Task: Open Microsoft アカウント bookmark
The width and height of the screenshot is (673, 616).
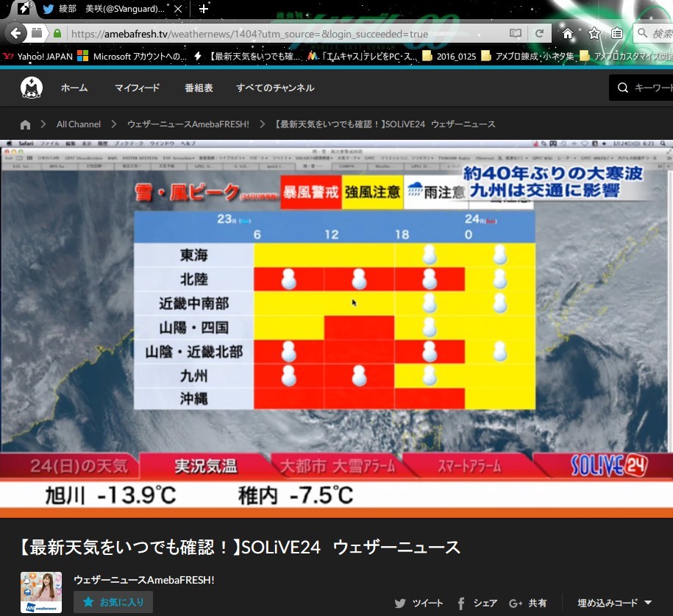Action: point(132,56)
